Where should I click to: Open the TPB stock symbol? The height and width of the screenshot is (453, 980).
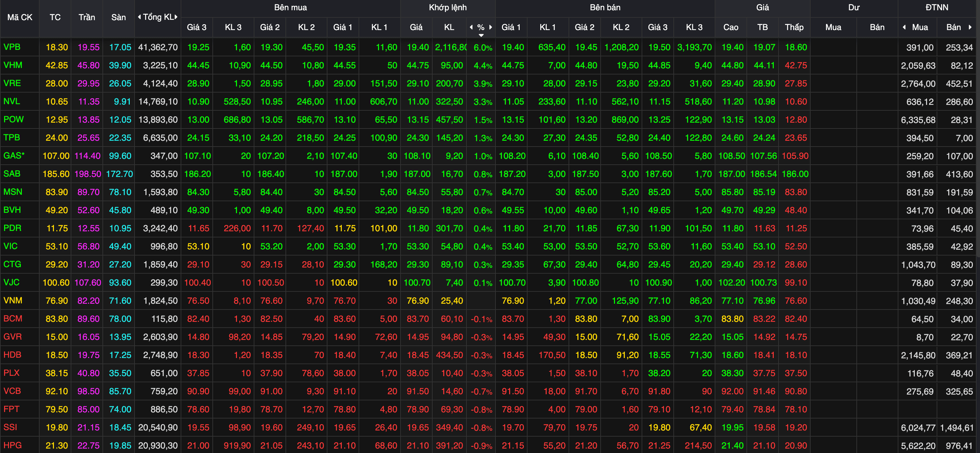(11, 137)
